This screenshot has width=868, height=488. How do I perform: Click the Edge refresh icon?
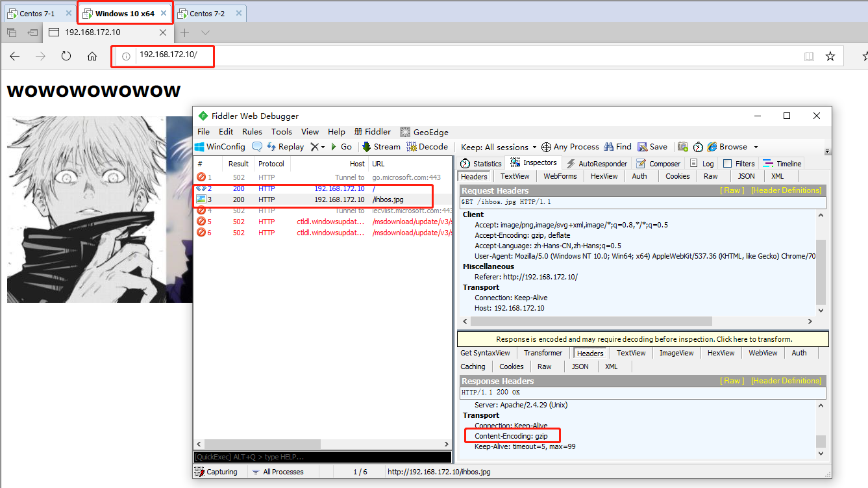tap(66, 57)
